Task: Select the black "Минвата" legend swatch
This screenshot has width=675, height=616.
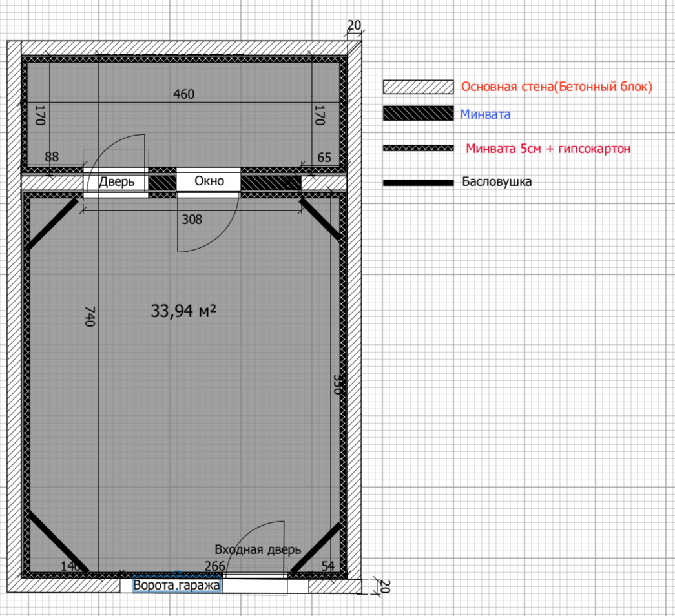Action: (x=418, y=114)
